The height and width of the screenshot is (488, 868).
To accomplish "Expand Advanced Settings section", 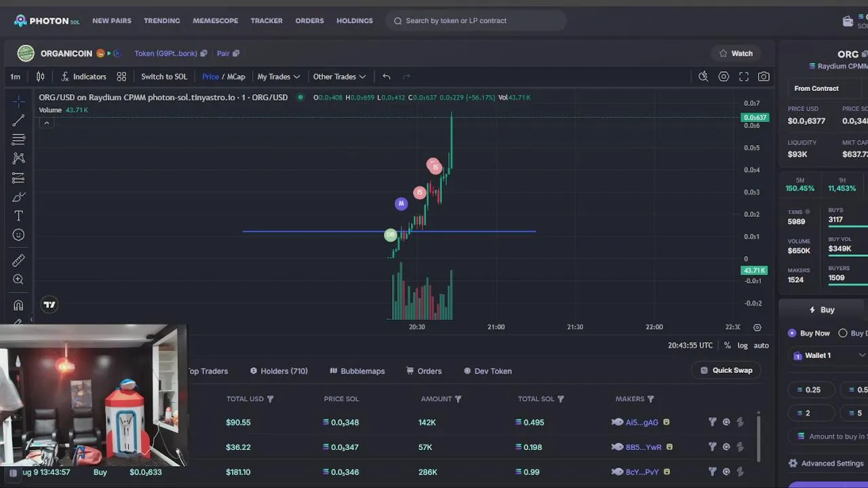I will pos(825,464).
